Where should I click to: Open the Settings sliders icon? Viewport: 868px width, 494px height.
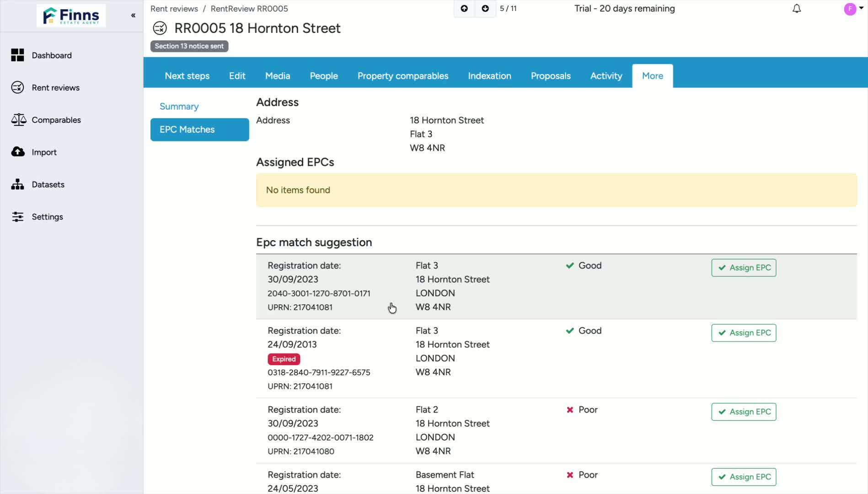click(17, 217)
